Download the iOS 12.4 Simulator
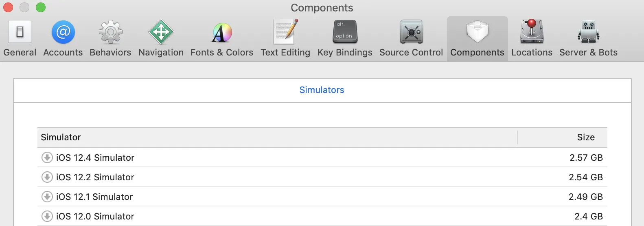The height and width of the screenshot is (226, 644). (47, 157)
